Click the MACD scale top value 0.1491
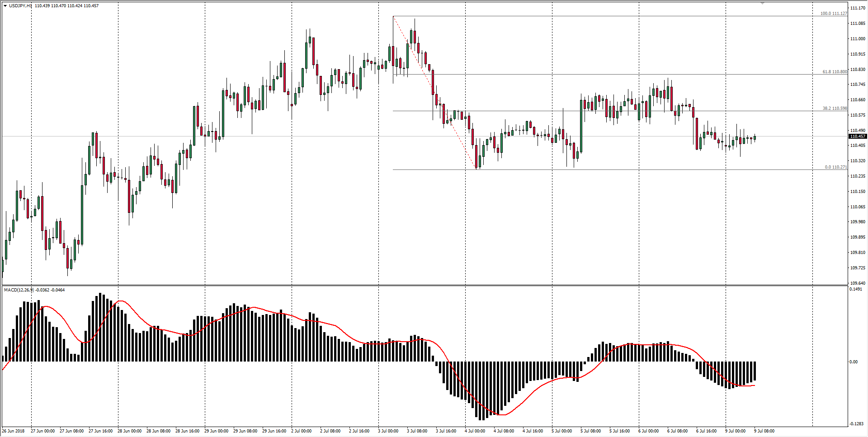Image resolution: width=868 pixels, height=437 pixels. (856, 289)
